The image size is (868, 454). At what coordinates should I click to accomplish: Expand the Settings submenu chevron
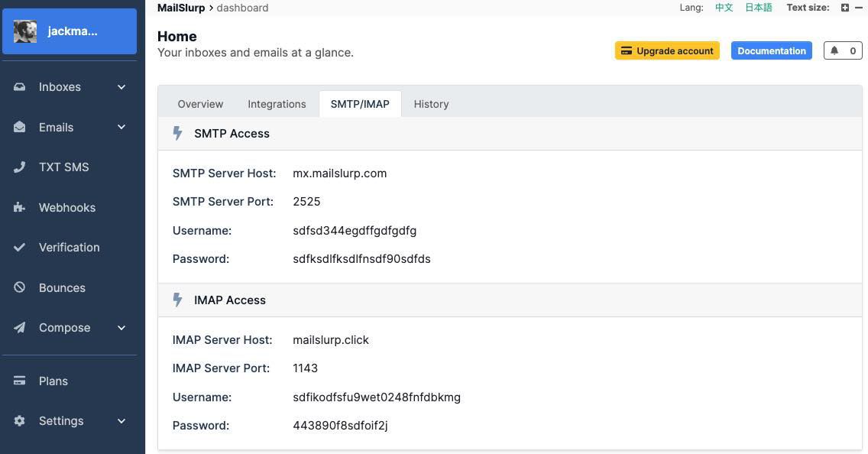pos(121,421)
